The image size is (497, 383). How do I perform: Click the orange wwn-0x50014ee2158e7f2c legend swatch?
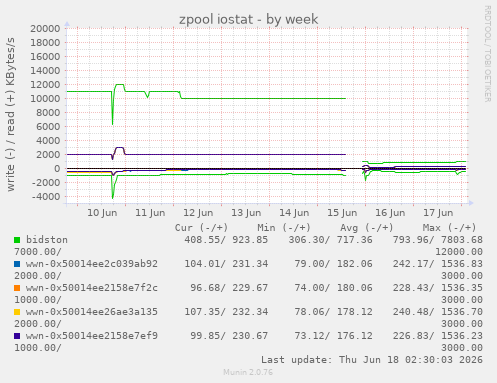[17, 288]
